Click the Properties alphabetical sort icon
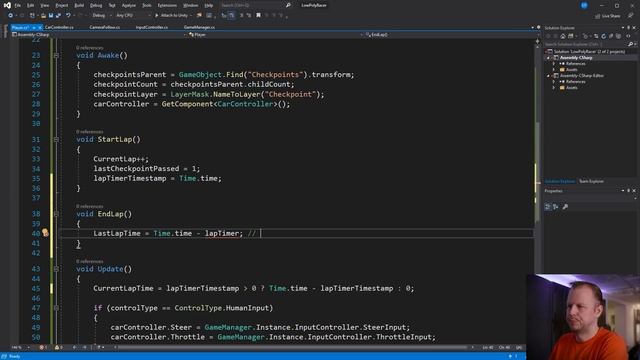Image resolution: width=640 pixels, height=360 pixels. coord(556,207)
